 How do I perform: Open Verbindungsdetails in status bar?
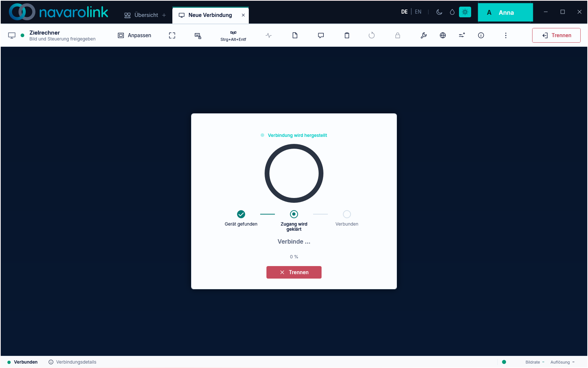[72, 362]
